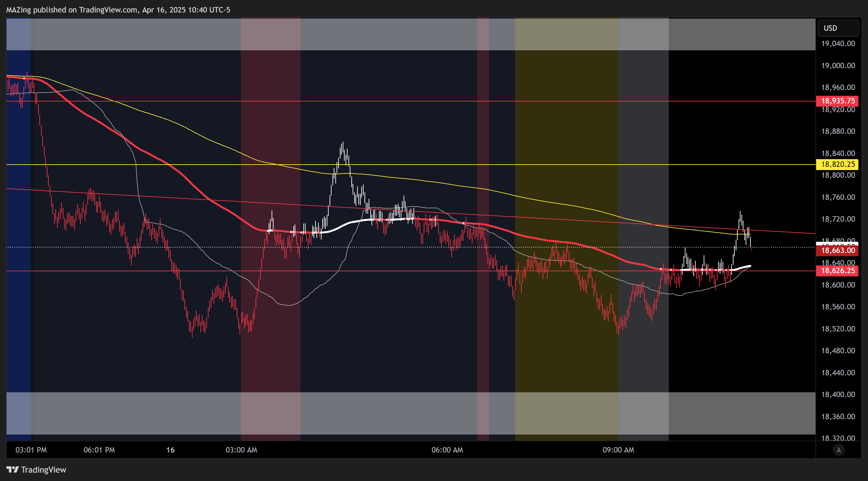Click the 18,960.00 price axis value
868x481 pixels.
click(x=838, y=87)
